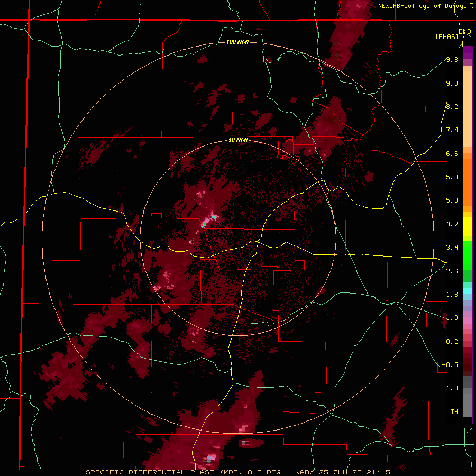Click the 1.8 color scale label
Image resolution: width=476 pixels, height=476 pixels.
pyautogui.click(x=452, y=295)
